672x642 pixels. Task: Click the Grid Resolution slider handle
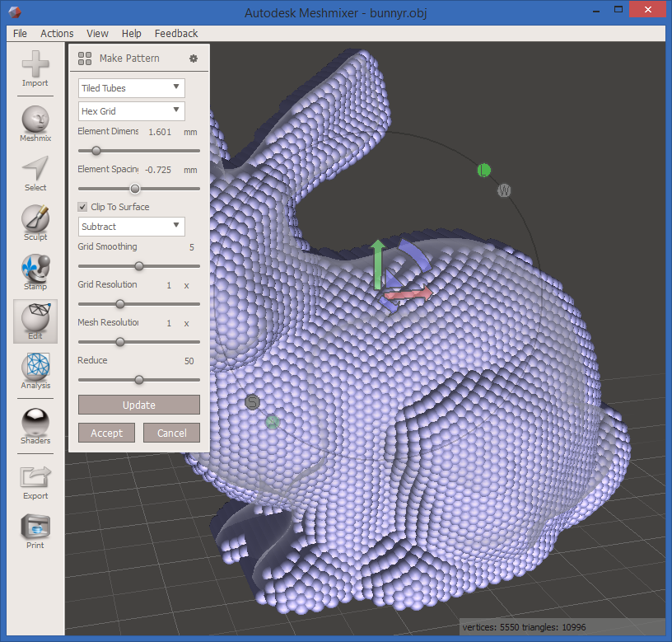[120, 304]
